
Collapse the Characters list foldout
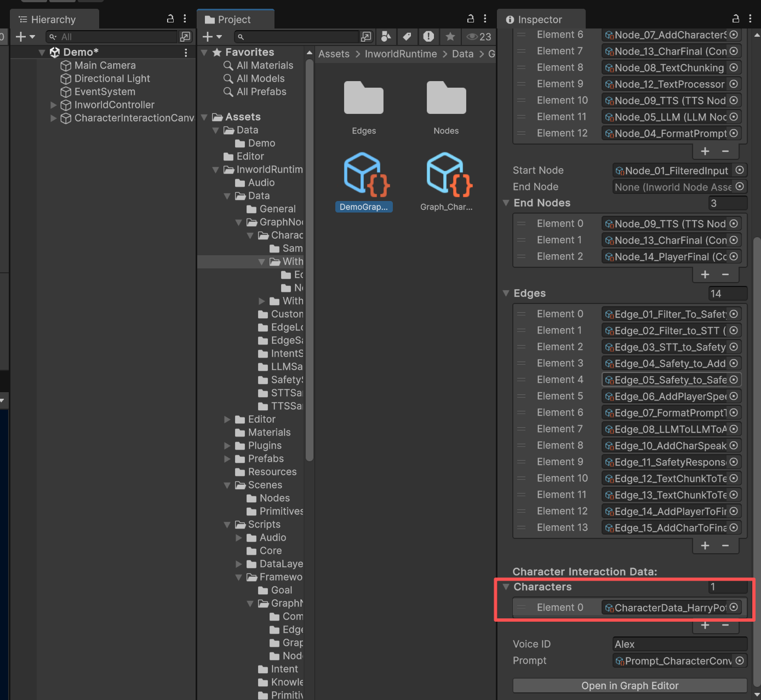point(506,587)
